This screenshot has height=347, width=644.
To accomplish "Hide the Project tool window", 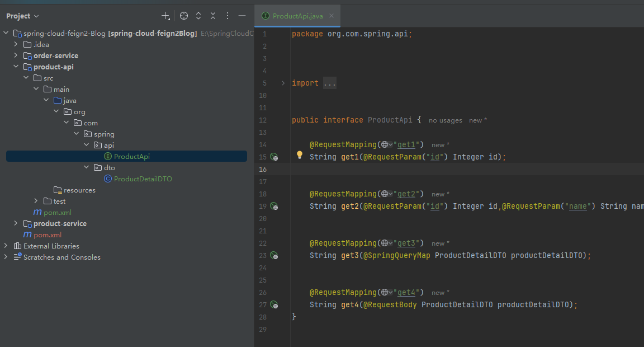I will click(x=242, y=16).
